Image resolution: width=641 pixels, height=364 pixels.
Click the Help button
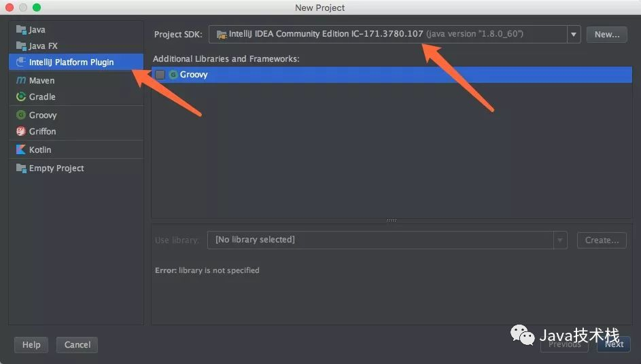(31, 345)
